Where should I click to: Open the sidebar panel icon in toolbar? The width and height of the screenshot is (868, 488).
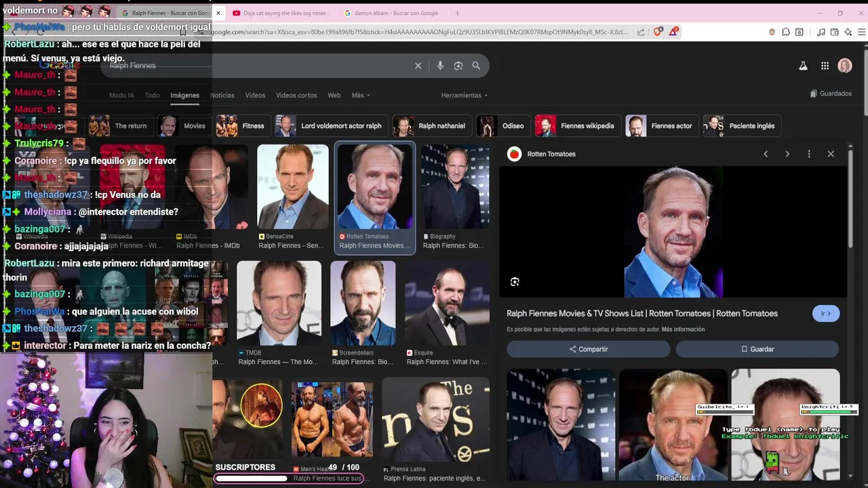click(800, 32)
